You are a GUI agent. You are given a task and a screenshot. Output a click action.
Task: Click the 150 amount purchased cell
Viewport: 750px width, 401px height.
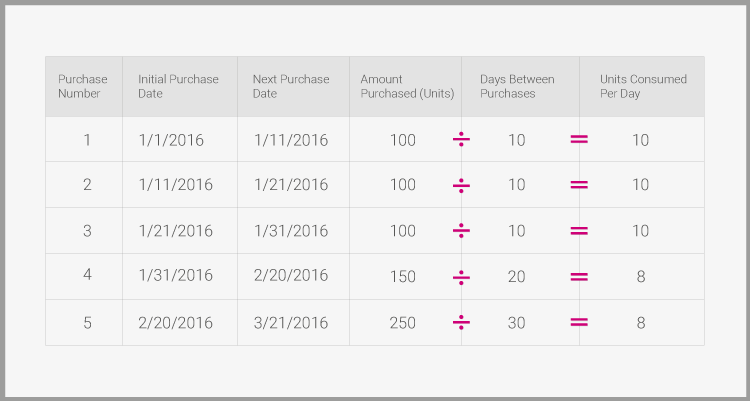403,277
